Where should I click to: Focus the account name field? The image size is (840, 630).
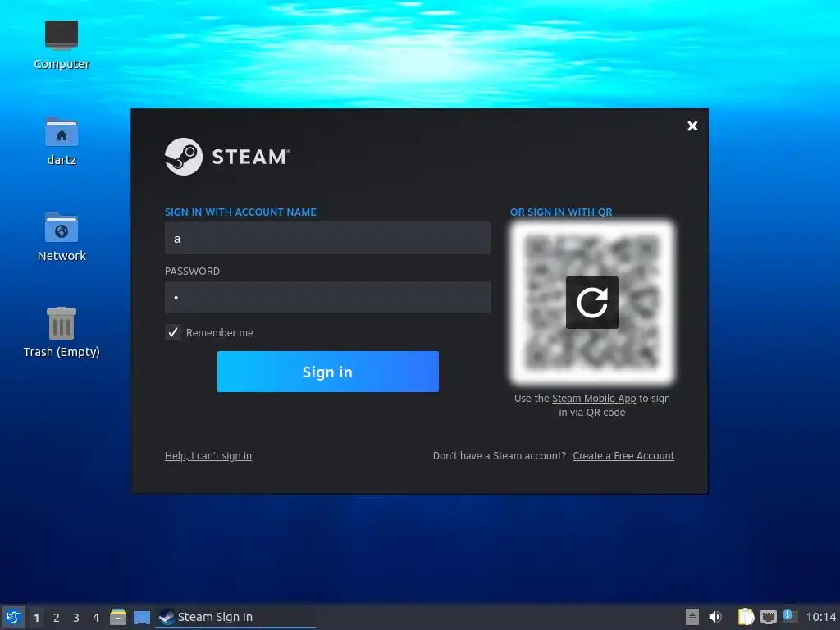327,239
